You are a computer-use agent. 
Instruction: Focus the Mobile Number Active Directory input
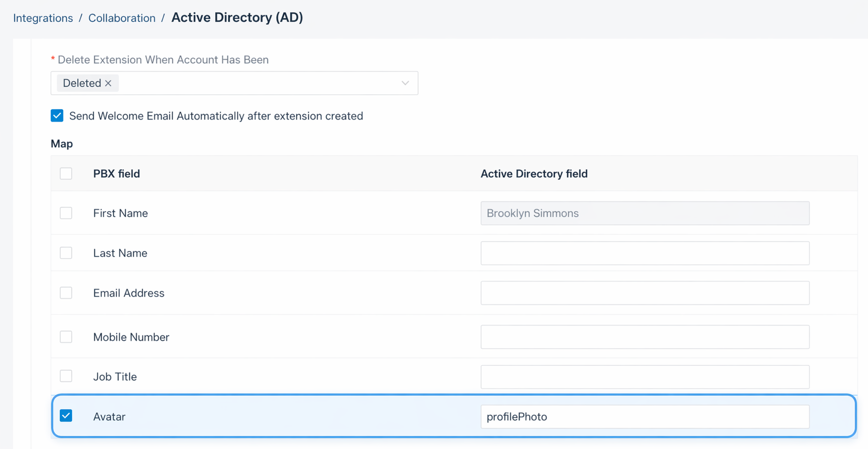(644, 337)
